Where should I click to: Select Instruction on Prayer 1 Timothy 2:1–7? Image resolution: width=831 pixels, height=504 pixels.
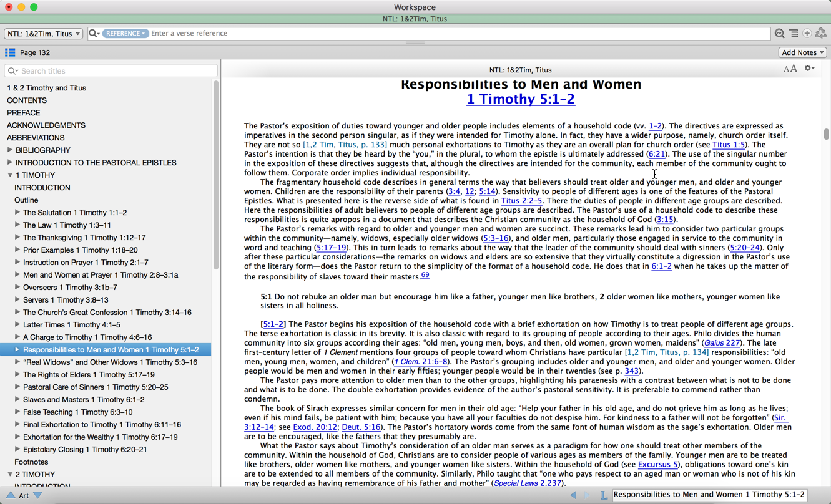[x=86, y=263]
